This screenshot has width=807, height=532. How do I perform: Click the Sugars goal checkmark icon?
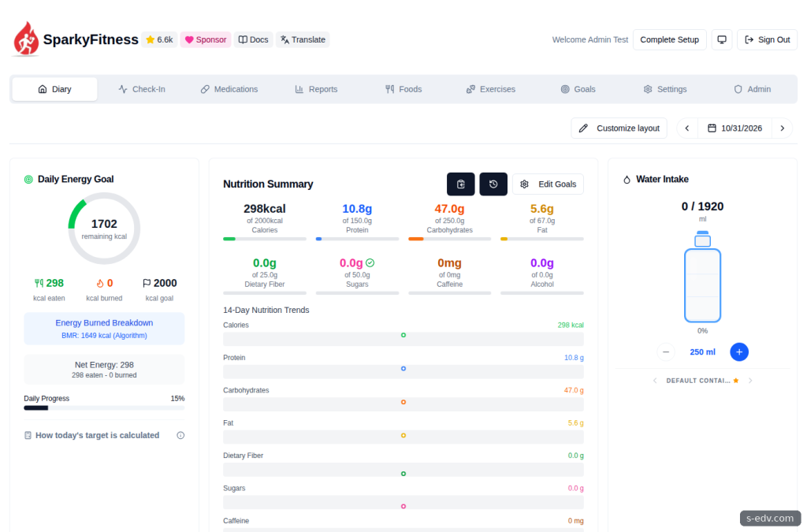coord(370,263)
